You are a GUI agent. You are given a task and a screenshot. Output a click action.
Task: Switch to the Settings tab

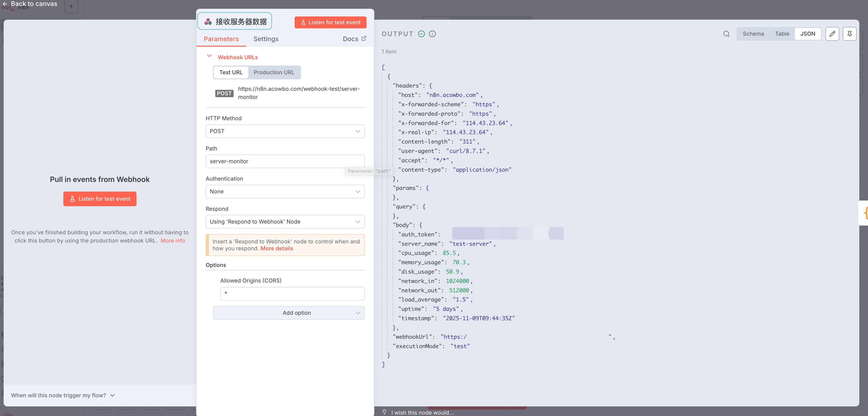click(x=266, y=39)
